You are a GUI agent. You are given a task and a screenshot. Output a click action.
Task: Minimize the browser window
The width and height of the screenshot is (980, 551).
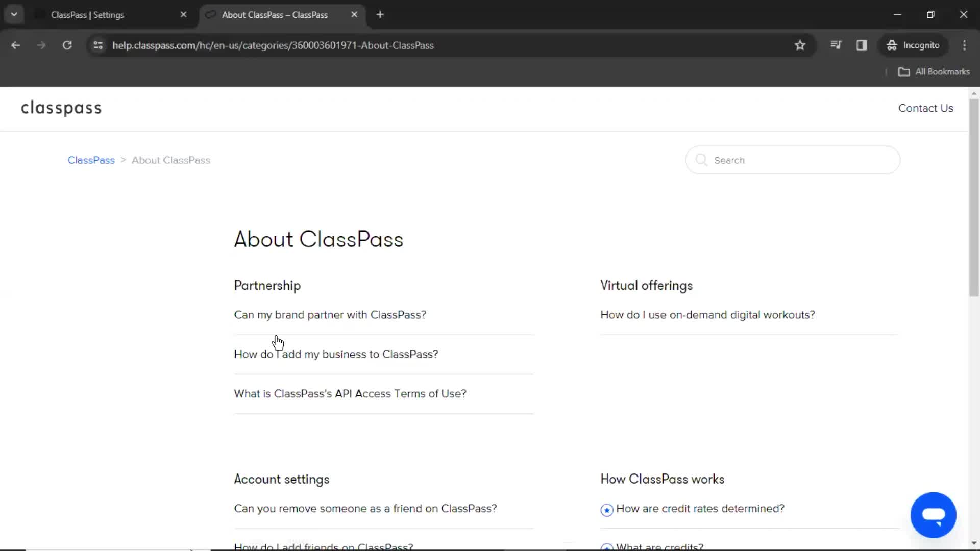tap(897, 14)
